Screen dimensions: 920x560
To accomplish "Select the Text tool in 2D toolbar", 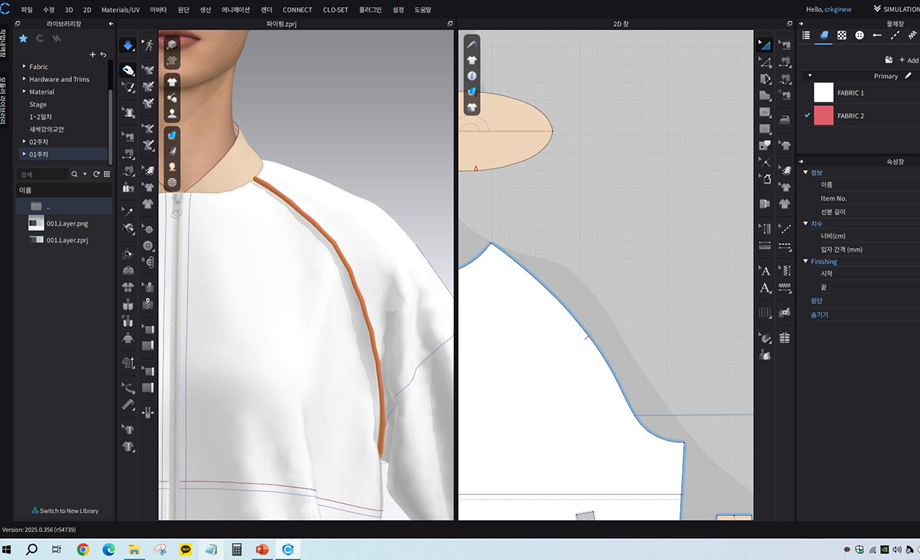I will coord(765,271).
